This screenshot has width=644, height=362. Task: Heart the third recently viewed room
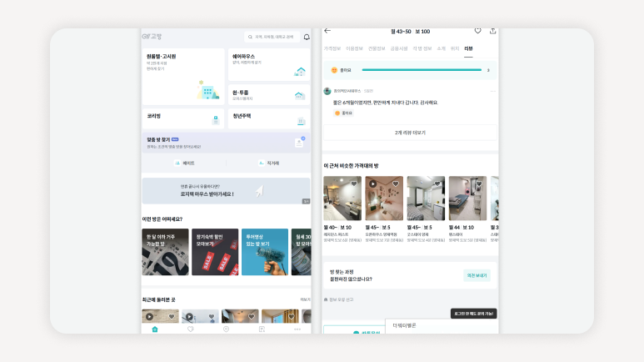pos(252,317)
